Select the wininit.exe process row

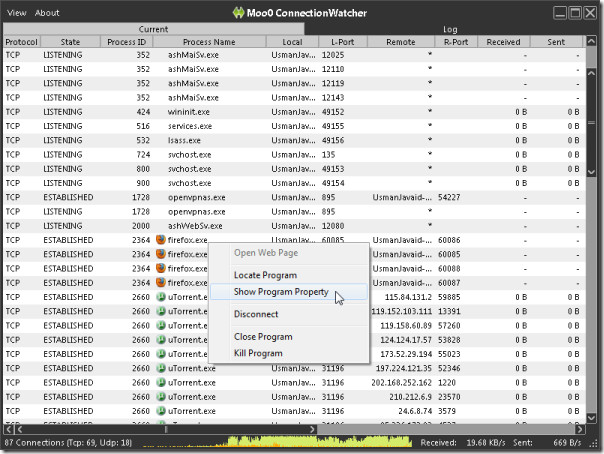tap(294, 112)
